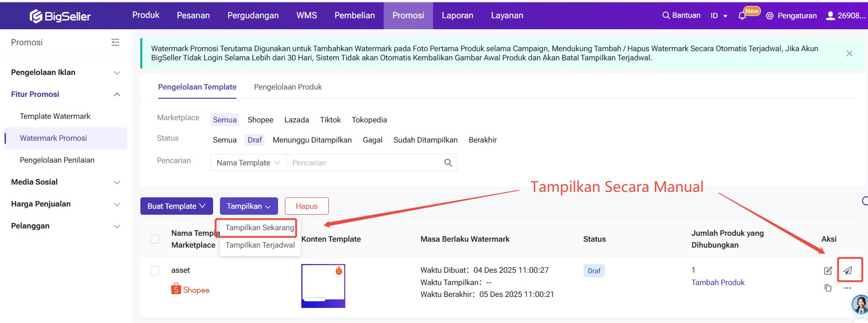The image size is (868, 323).
Task: Switch to the Pengelolaan Produk tab
Action: pyautogui.click(x=288, y=87)
